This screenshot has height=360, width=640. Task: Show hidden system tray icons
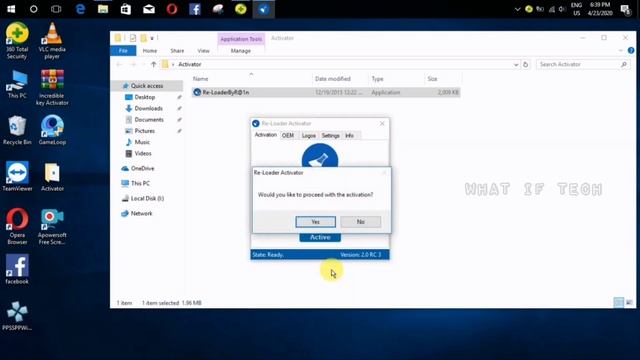pos(517,9)
